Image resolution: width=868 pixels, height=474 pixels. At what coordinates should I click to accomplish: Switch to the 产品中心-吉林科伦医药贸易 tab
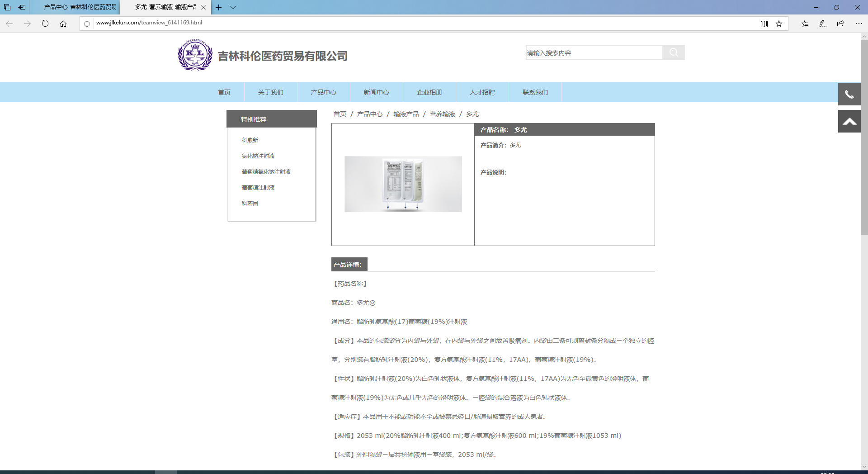tap(75, 7)
